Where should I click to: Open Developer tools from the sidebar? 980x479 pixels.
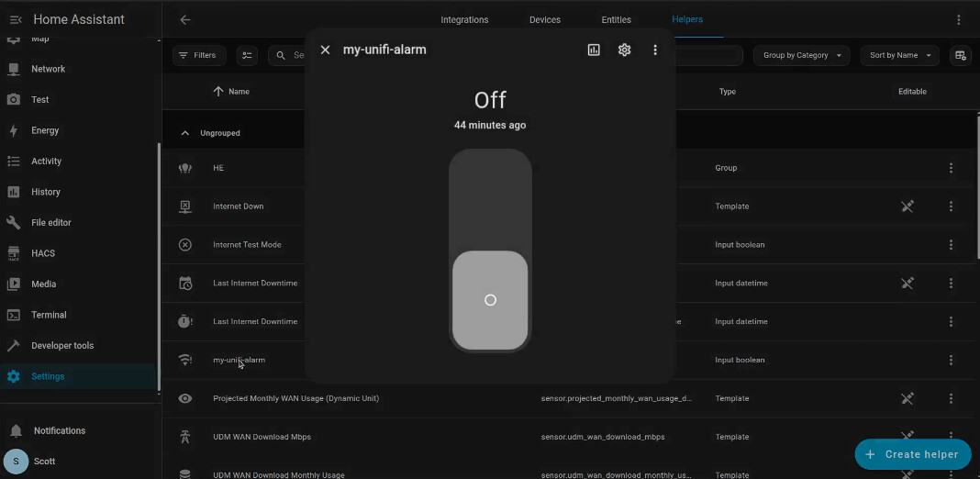[62, 346]
